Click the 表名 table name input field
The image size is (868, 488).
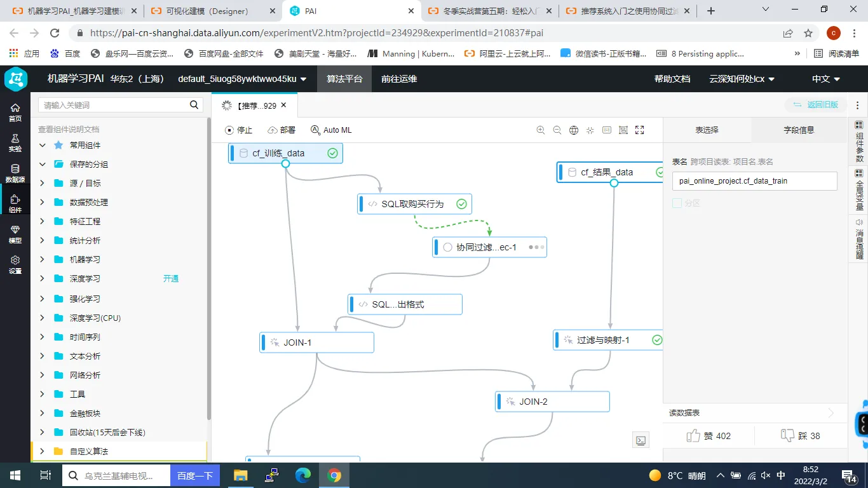pyautogui.click(x=754, y=181)
